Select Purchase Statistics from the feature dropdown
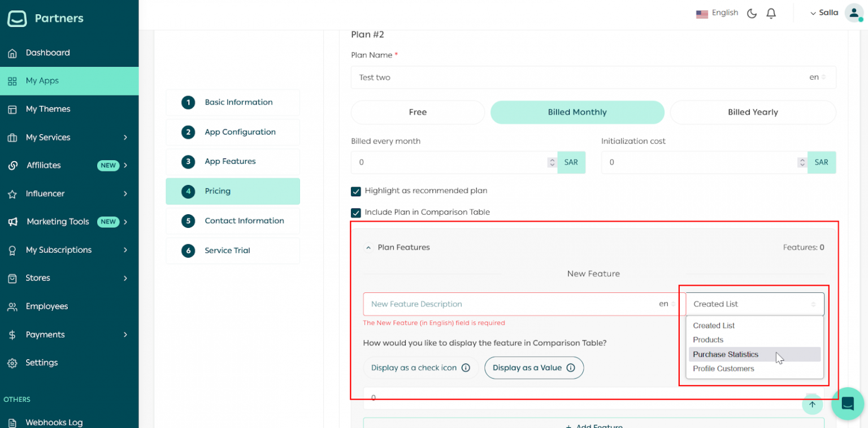 (x=725, y=354)
